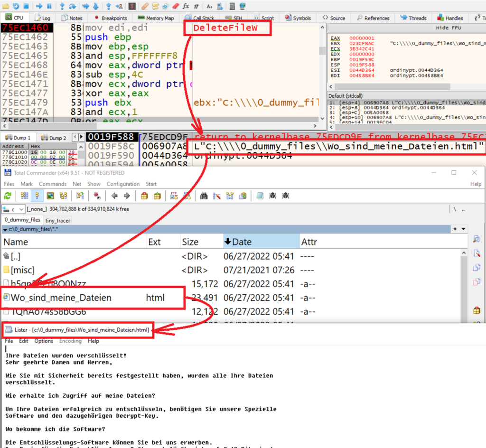The image size is (486, 448).
Task: Refresh the file panel with green arrows
Action: click(x=8, y=196)
